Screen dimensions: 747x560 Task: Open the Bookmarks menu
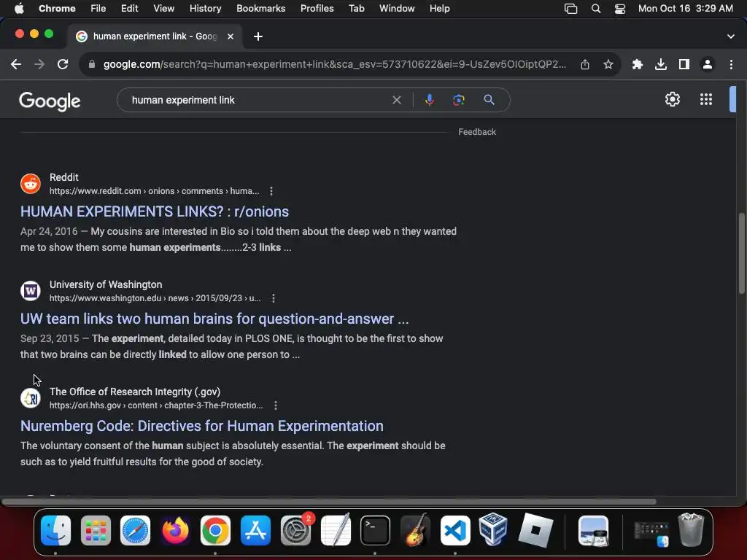click(x=260, y=8)
